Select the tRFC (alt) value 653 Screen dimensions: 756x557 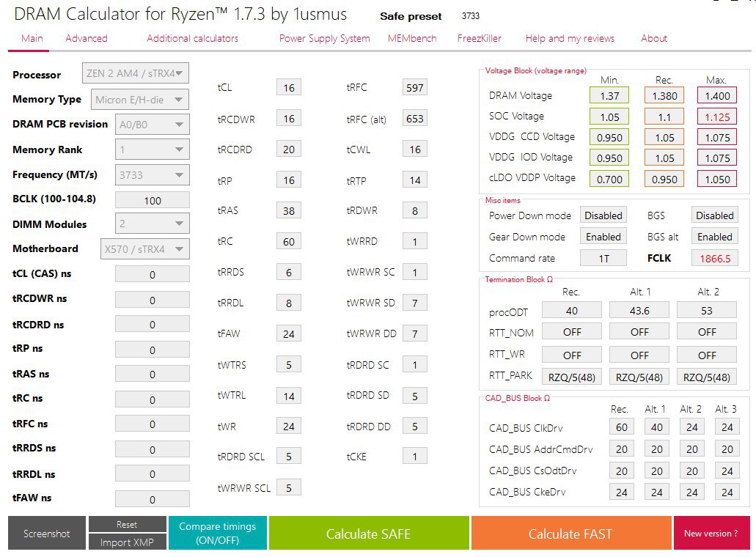(x=414, y=119)
